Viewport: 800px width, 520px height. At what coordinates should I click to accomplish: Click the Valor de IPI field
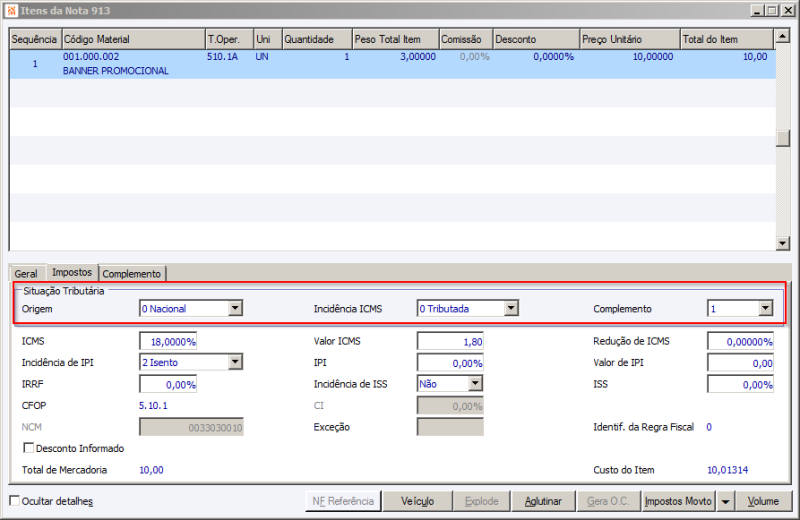pos(740,363)
